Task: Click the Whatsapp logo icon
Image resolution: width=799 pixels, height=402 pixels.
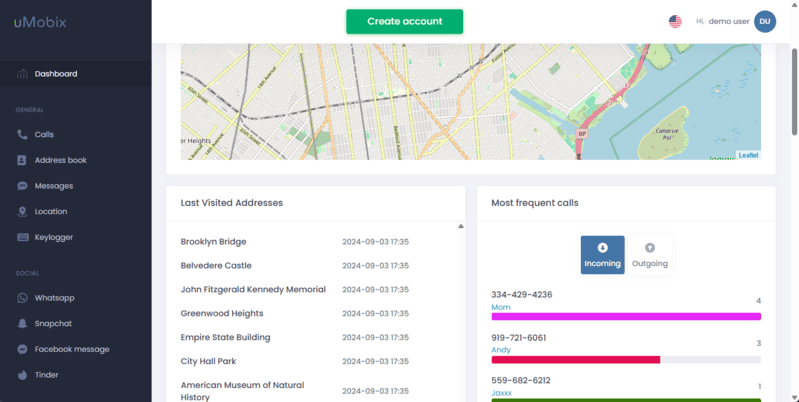Action: (23, 298)
